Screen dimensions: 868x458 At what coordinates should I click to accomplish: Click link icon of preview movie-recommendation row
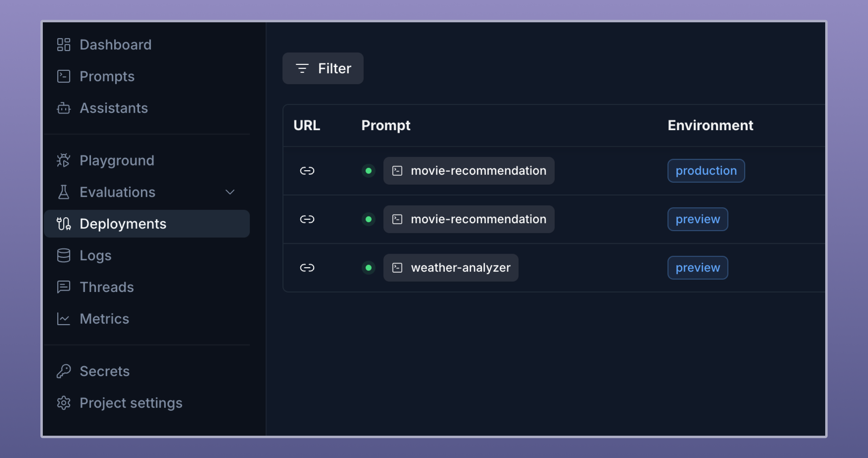pos(307,219)
